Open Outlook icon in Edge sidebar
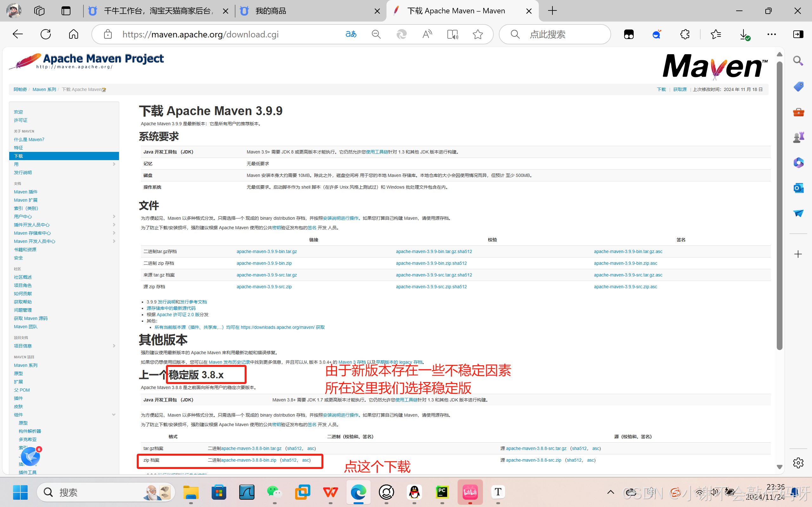Screen dimensions: 812x507 (798, 188)
